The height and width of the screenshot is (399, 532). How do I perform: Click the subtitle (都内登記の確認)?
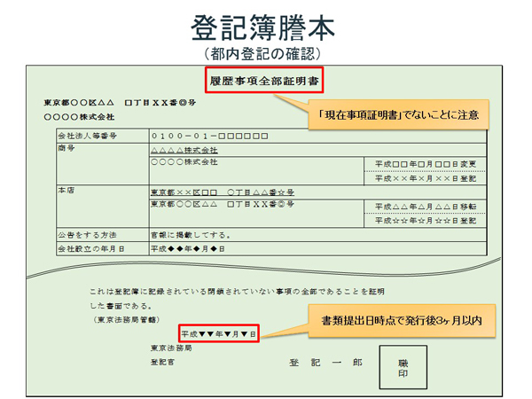coord(262,53)
